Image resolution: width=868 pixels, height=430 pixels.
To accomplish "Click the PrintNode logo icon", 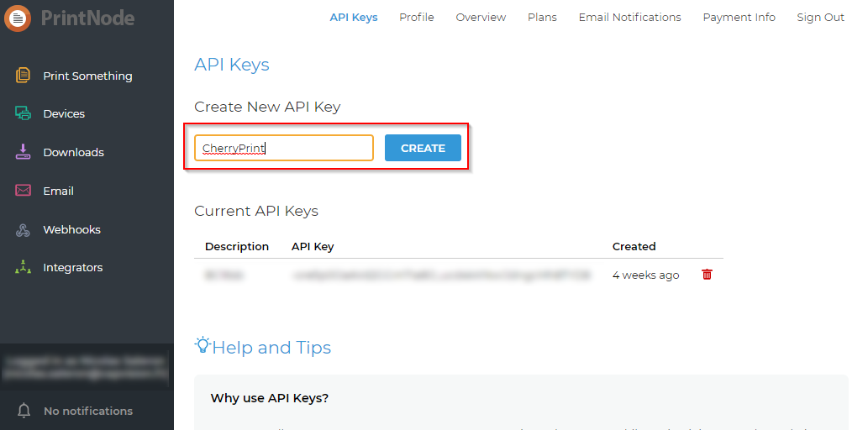I will pyautogui.click(x=17, y=18).
